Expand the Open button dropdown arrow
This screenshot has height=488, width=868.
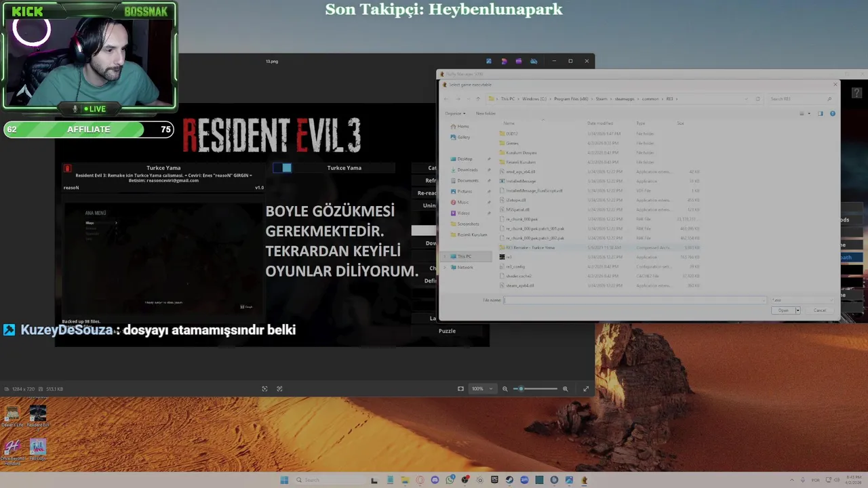click(798, 310)
